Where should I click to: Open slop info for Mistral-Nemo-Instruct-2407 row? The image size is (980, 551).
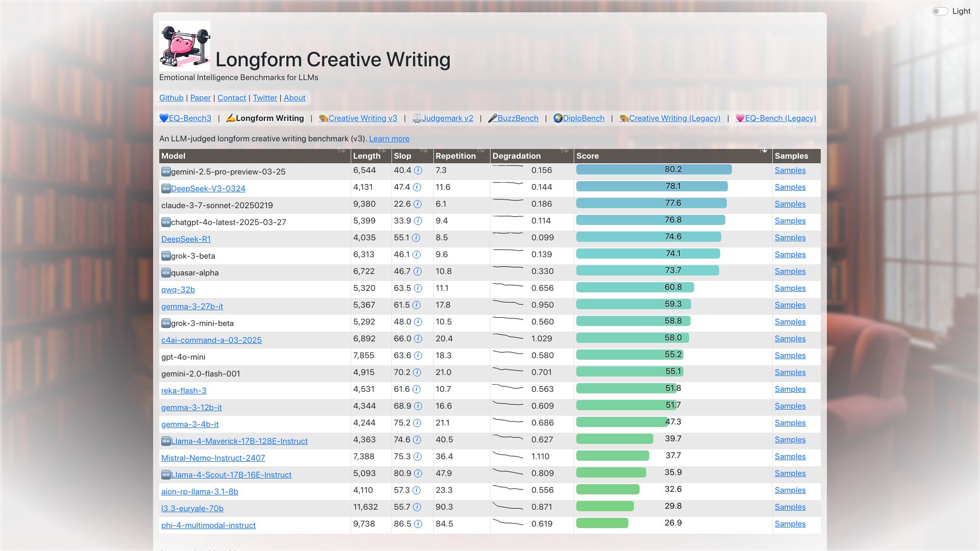(x=418, y=457)
